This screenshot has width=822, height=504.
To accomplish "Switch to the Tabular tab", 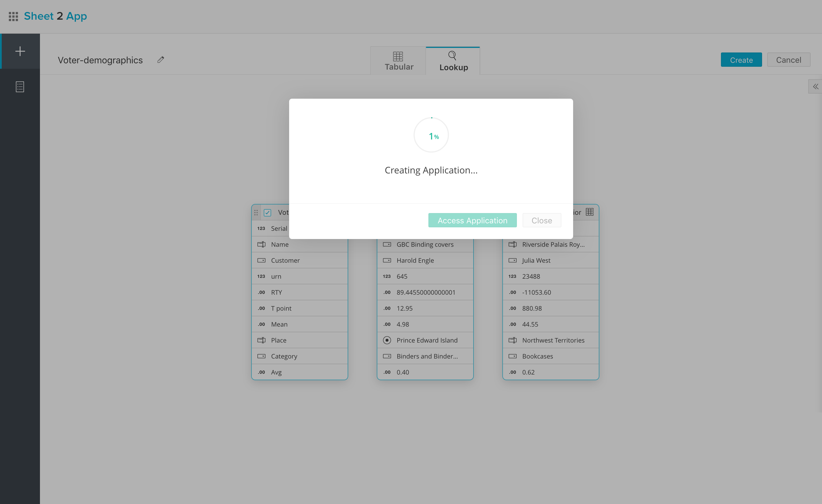I will pyautogui.click(x=399, y=61).
